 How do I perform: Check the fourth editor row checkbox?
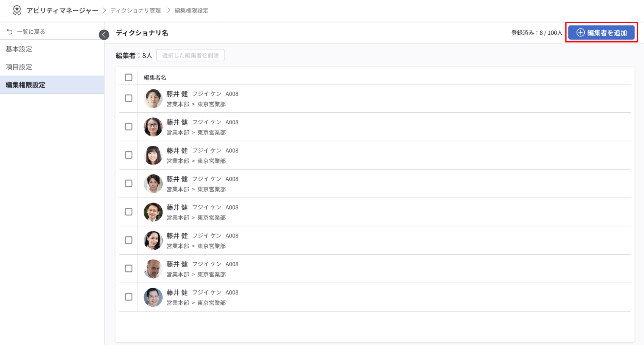[129, 184]
